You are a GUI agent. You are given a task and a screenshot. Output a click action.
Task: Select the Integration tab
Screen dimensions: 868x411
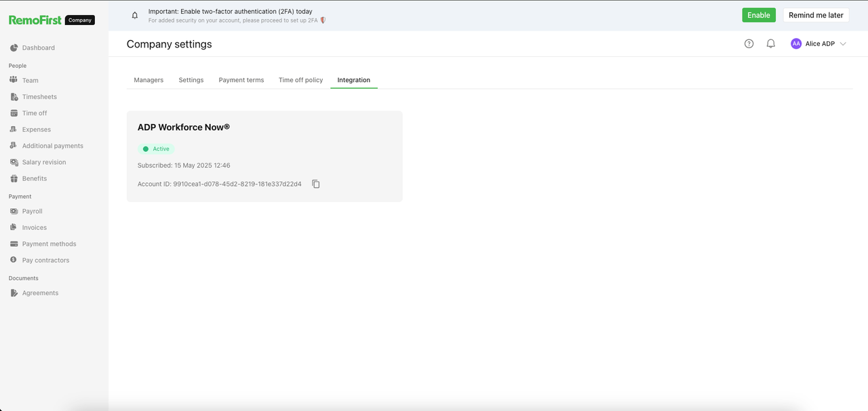(x=354, y=80)
